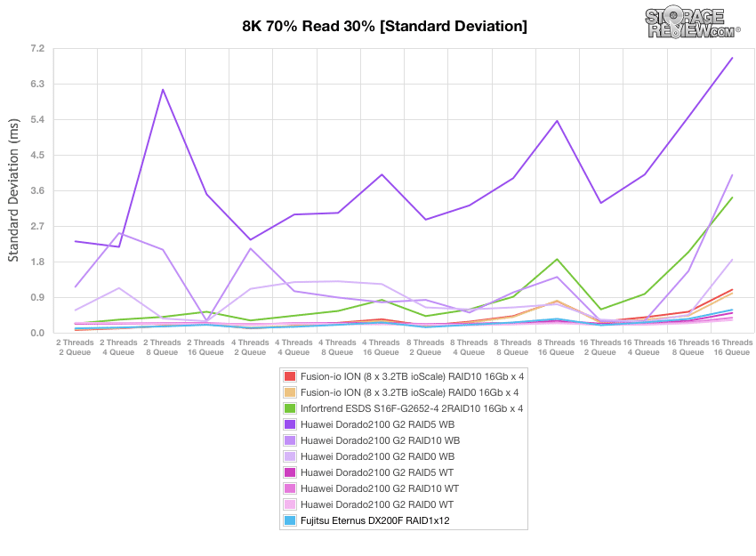Click the Huawei Dorado2100 G2 RAID0 WB swatch

[x=290, y=456]
